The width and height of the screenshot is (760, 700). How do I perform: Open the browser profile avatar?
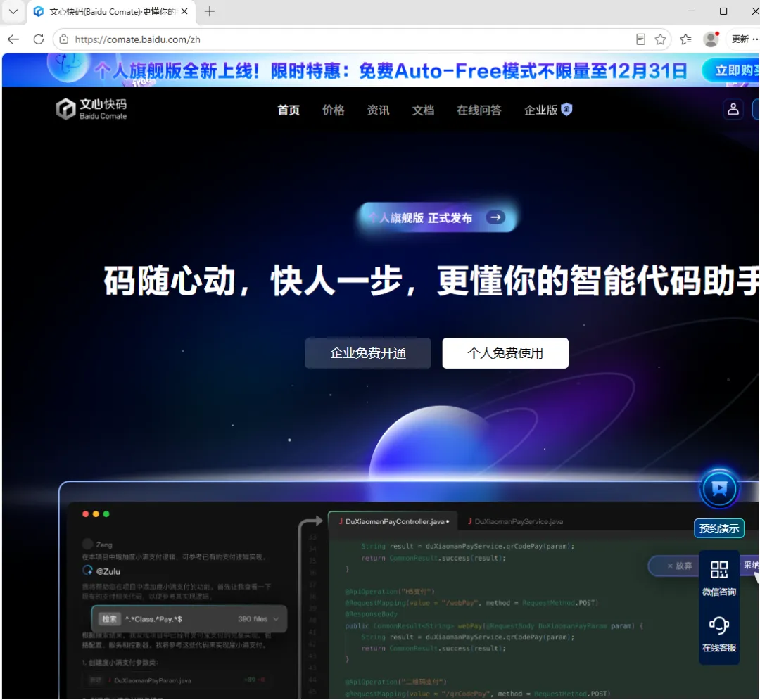(711, 39)
